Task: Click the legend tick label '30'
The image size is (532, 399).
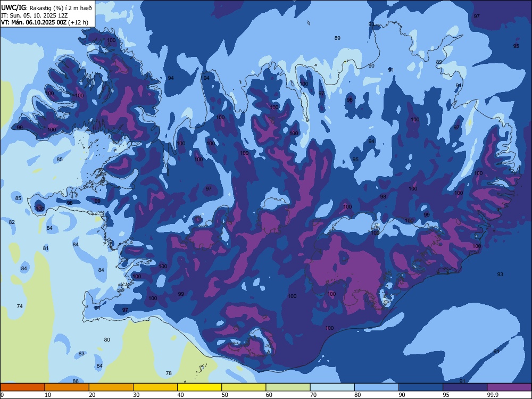Action: coord(136,395)
